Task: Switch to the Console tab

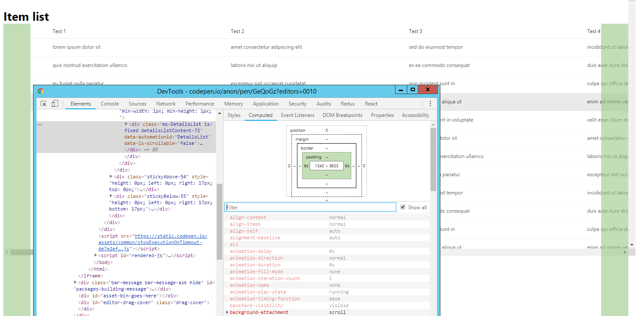Action: coord(109,103)
